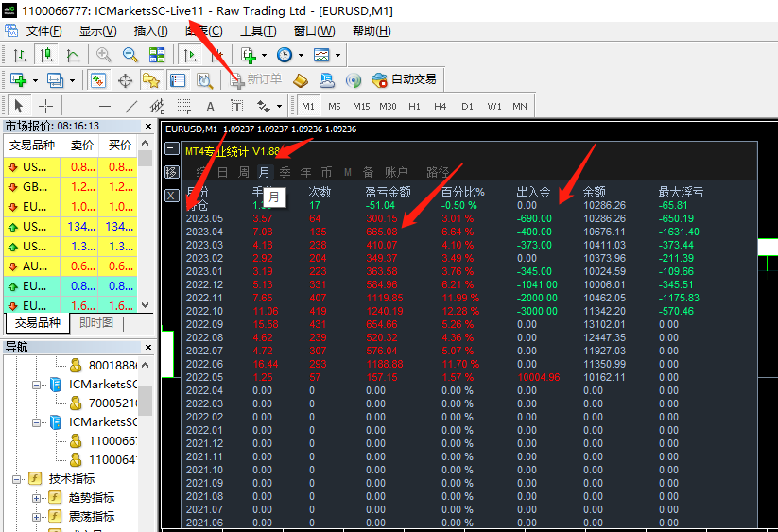778x532 pixels.
Task: Switch timeframe to H1
Action: pos(414,106)
